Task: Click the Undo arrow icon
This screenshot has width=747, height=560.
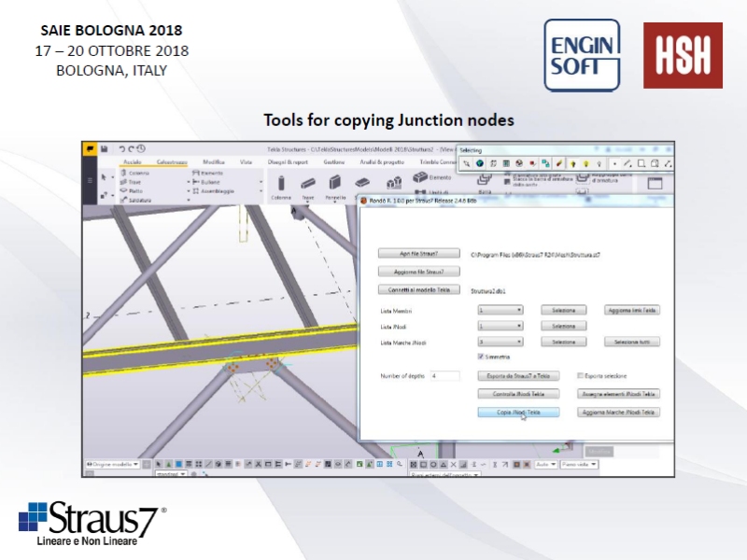Action: (x=121, y=147)
